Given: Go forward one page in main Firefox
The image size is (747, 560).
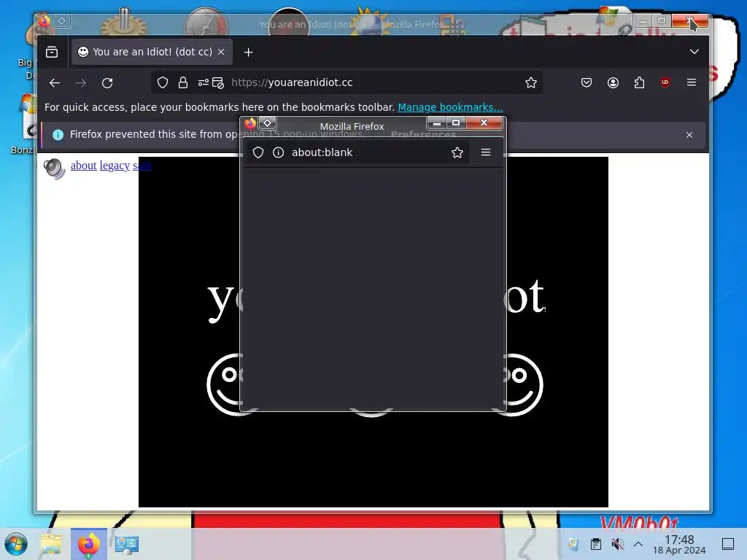Looking at the screenshot, I should 81,83.
